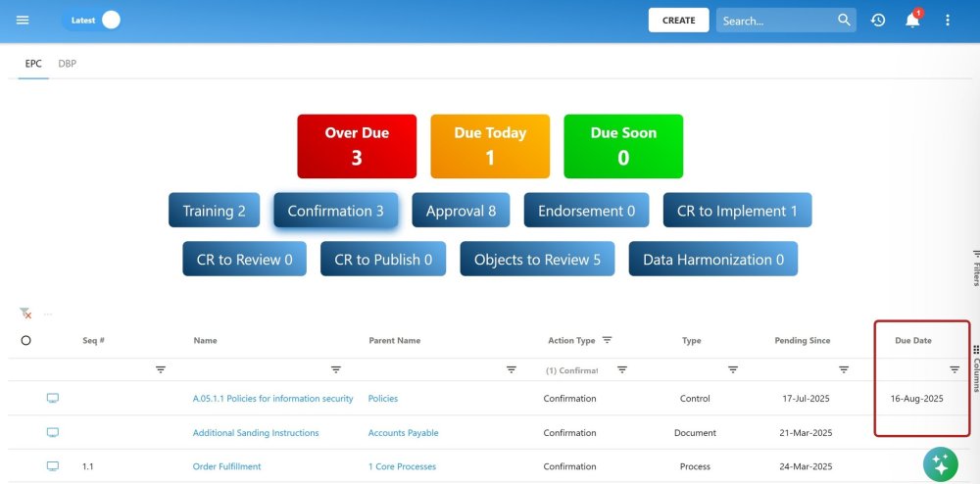
Task: Click the (1) Confirmation filter field
Action: tap(572, 370)
